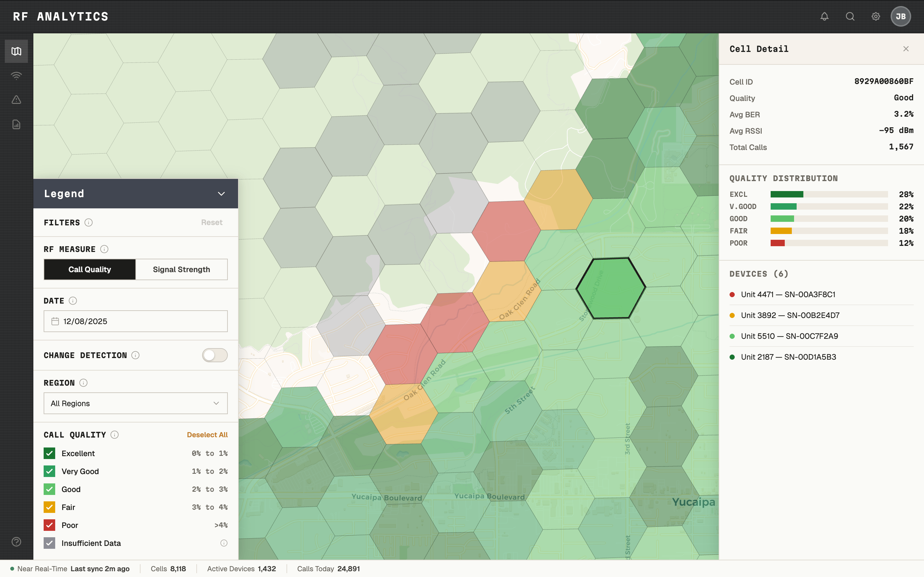Viewport: 924px width, 577px height.
Task: Switch to the Signal Strength tab
Action: (x=181, y=269)
